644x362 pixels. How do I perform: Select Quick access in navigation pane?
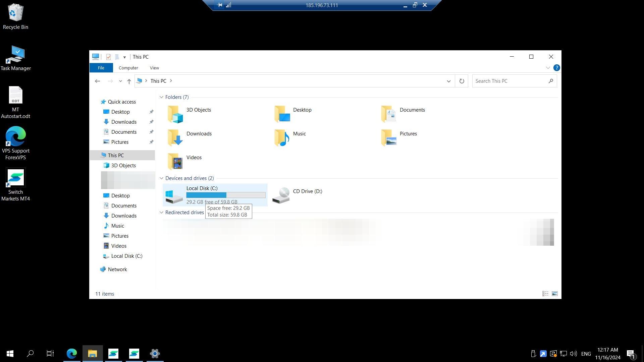(x=121, y=102)
